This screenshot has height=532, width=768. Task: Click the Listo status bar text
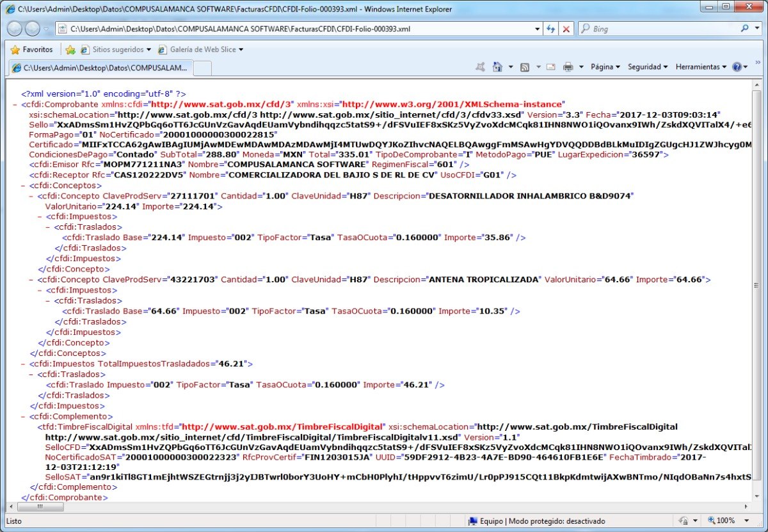click(13, 521)
